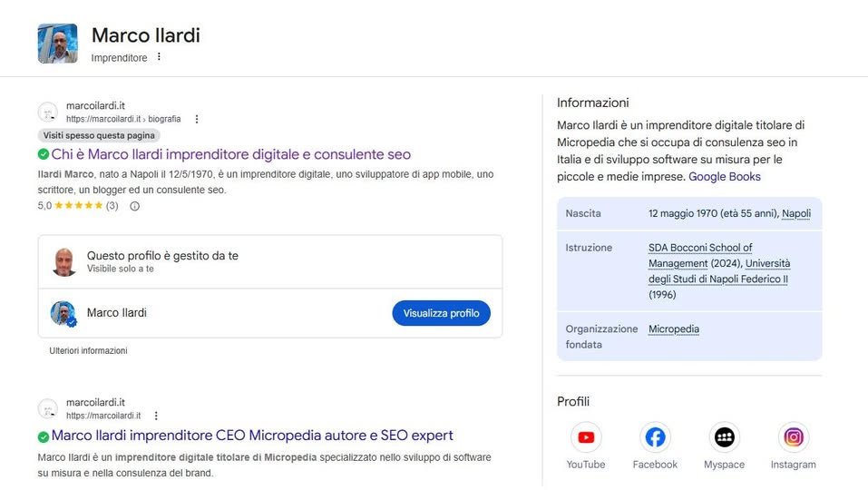Click 'Organizzazione fondata' row label
868x490 pixels.
click(x=601, y=337)
